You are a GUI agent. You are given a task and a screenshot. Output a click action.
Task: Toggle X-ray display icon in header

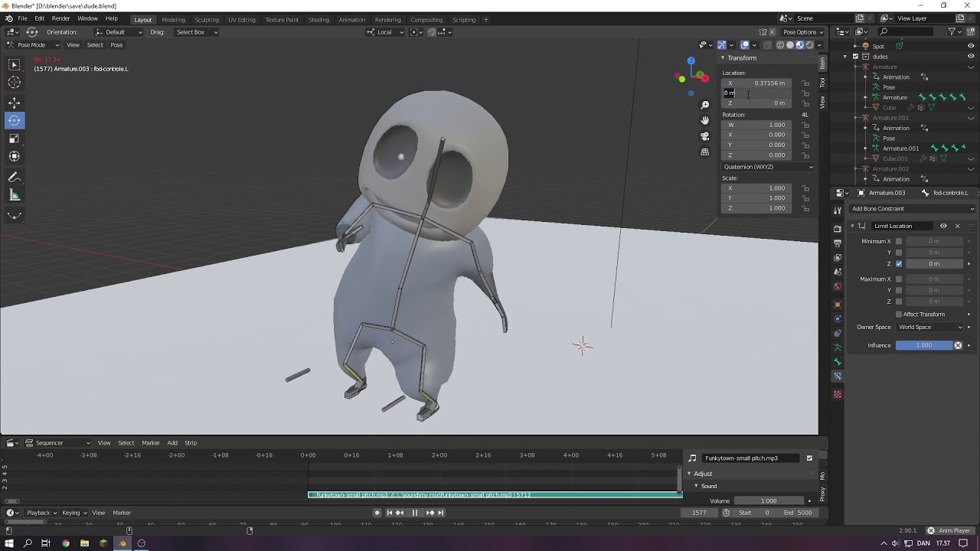768,45
